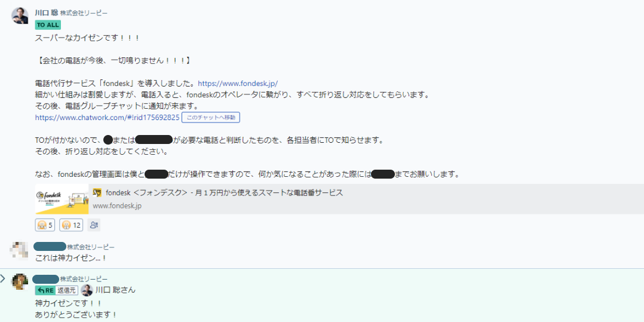Open the https://www.fondesk.jp/ link
The height and width of the screenshot is (322, 644).
coord(238,84)
